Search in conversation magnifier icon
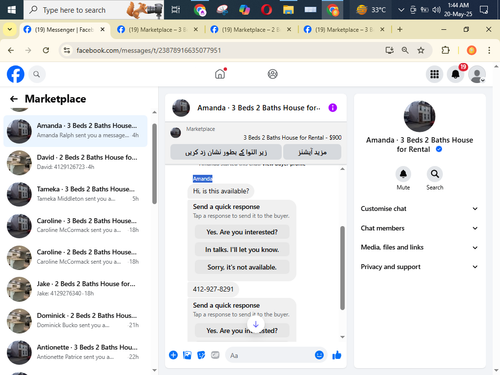The height and width of the screenshot is (375, 500). click(435, 174)
